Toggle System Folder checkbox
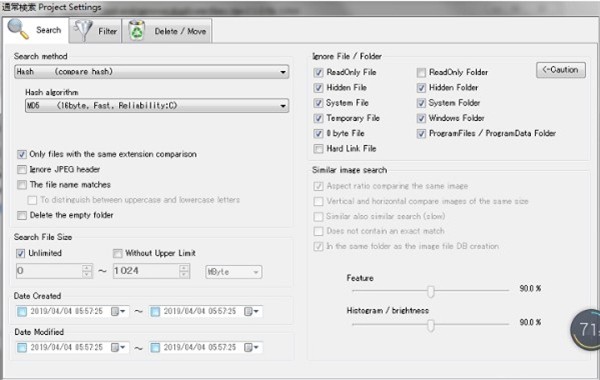 click(421, 103)
